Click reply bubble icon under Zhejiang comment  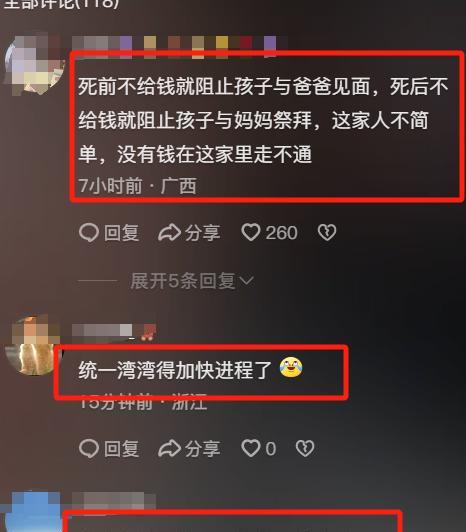pyautogui.click(x=89, y=449)
